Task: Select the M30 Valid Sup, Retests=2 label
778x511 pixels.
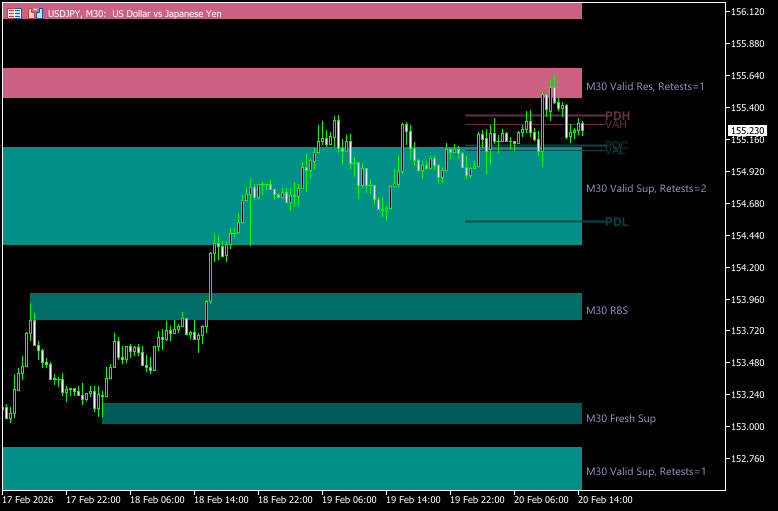Action: point(645,188)
